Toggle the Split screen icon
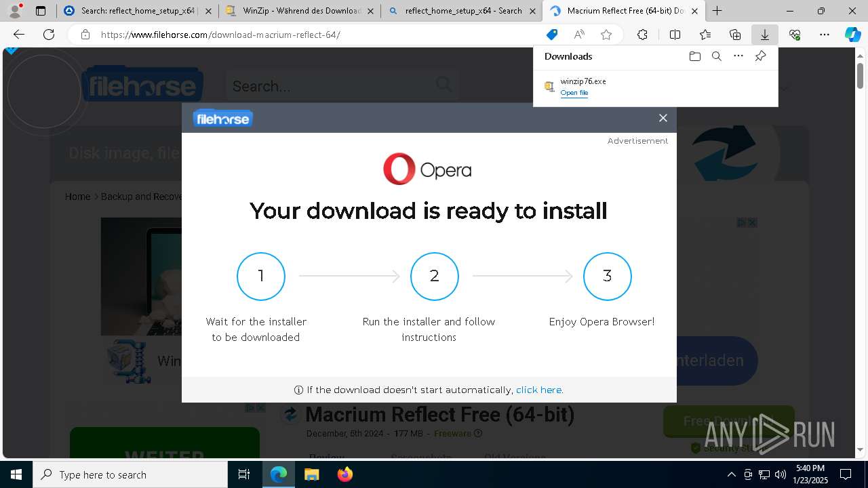This screenshot has height=488, width=868. pyautogui.click(x=675, y=35)
